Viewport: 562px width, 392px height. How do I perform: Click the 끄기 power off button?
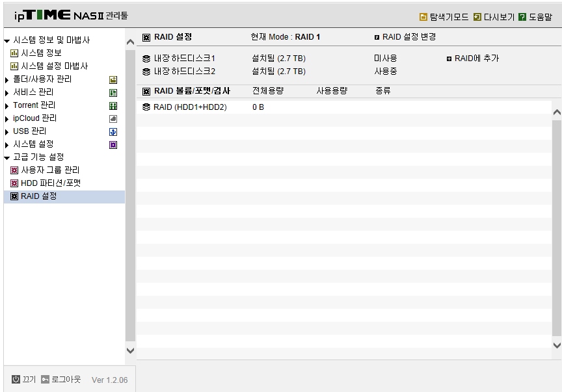pos(23,380)
